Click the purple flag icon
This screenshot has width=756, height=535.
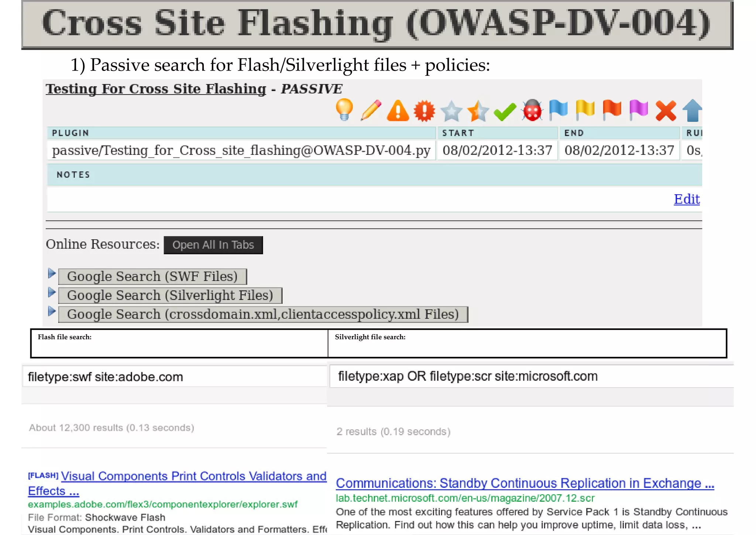[639, 110]
